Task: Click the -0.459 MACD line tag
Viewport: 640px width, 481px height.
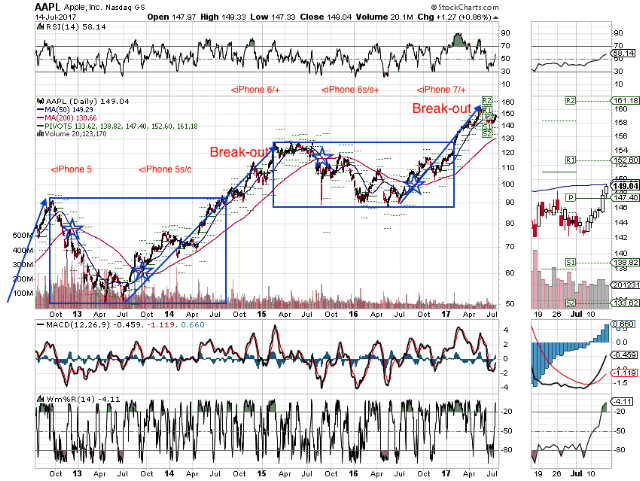Action: click(x=624, y=355)
